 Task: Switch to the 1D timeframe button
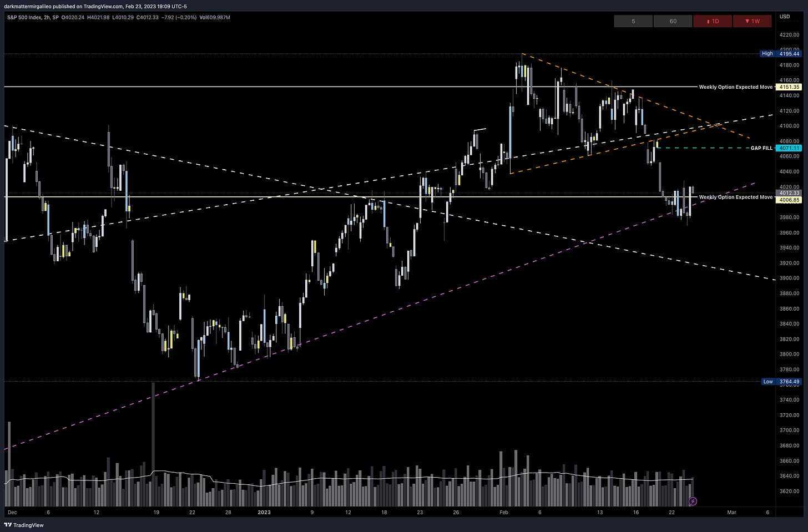713,21
